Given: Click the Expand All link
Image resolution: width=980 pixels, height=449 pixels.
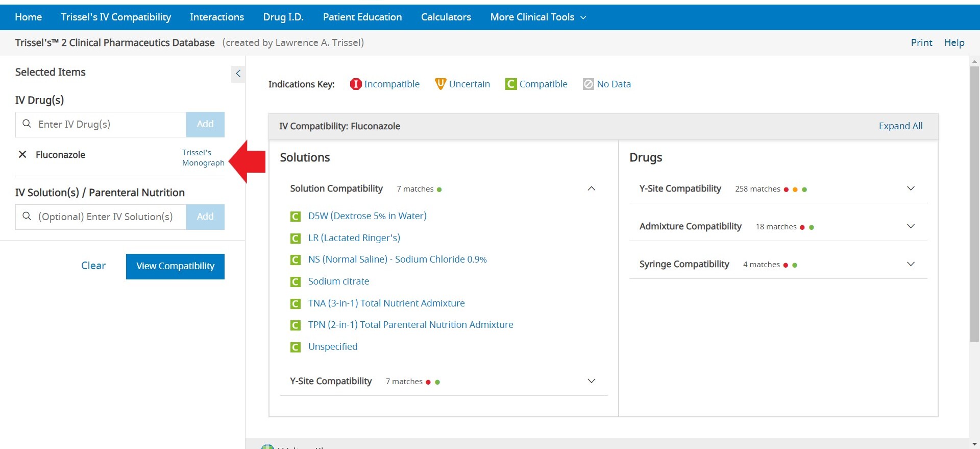Looking at the screenshot, I should tap(900, 126).
